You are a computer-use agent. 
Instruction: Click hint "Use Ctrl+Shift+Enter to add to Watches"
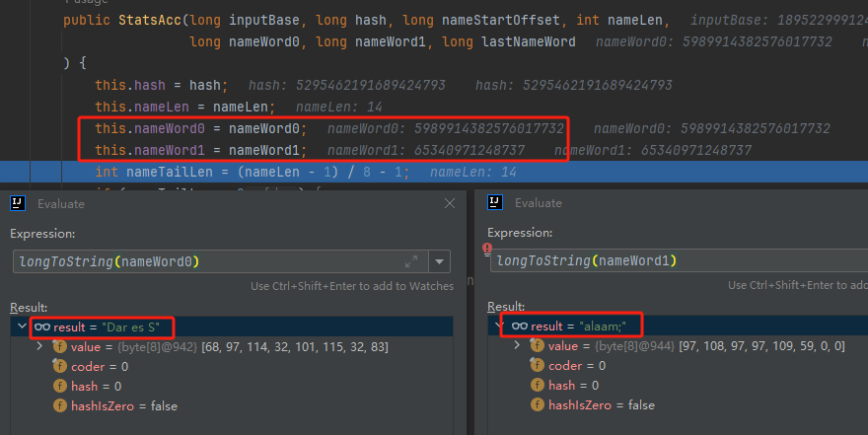tap(352, 286)
